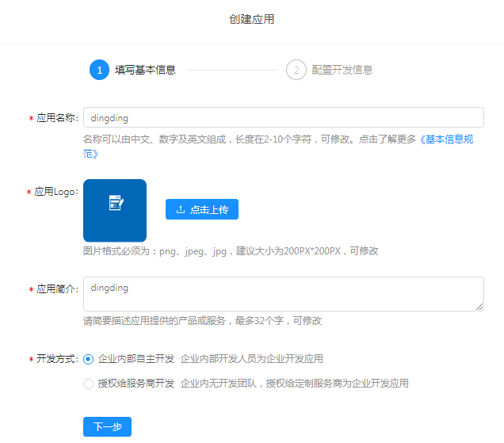Click the 开发方式 field label

pos(57,359)
